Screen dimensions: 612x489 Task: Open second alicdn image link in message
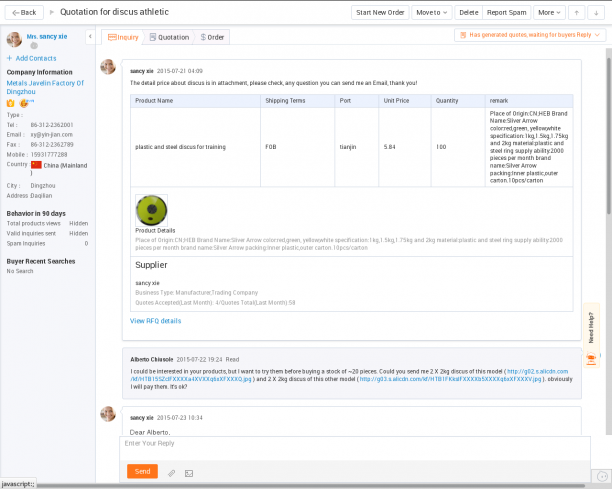pos(450,379)
